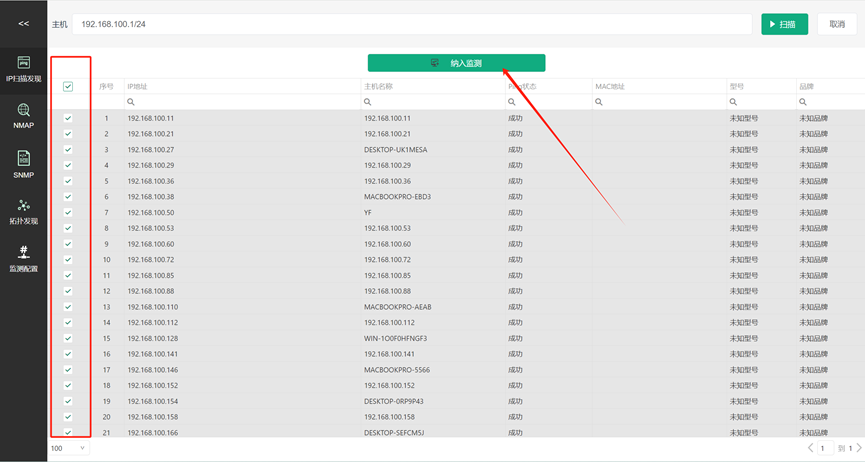Open the NMAP sidebar tool
Screen dimensions: 865x462
[x=23, y=116]
